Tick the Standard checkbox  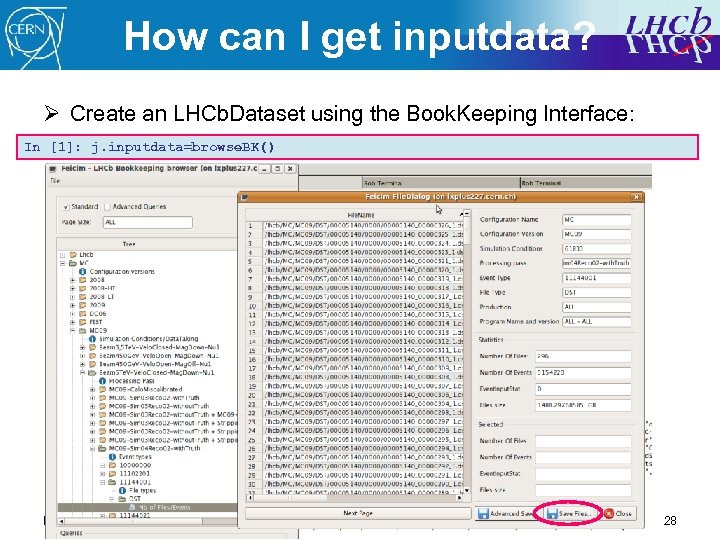pos(66,207)
